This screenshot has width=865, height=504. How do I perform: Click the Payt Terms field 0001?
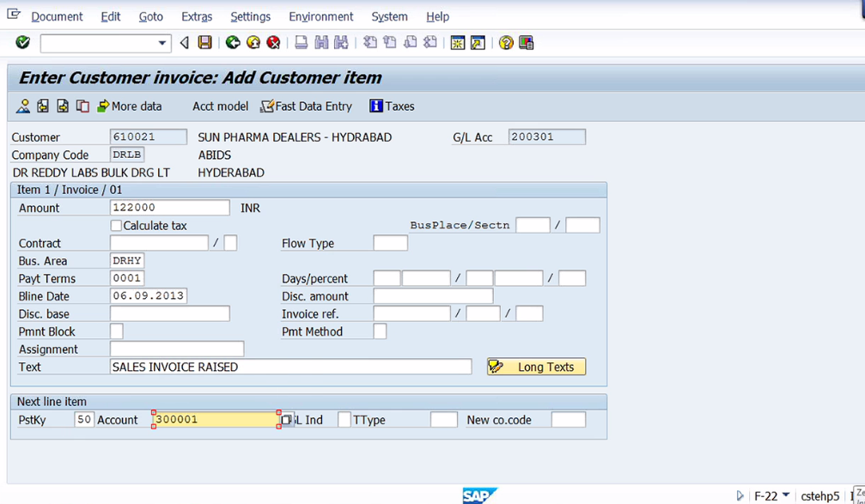click(x=127, y=278)
